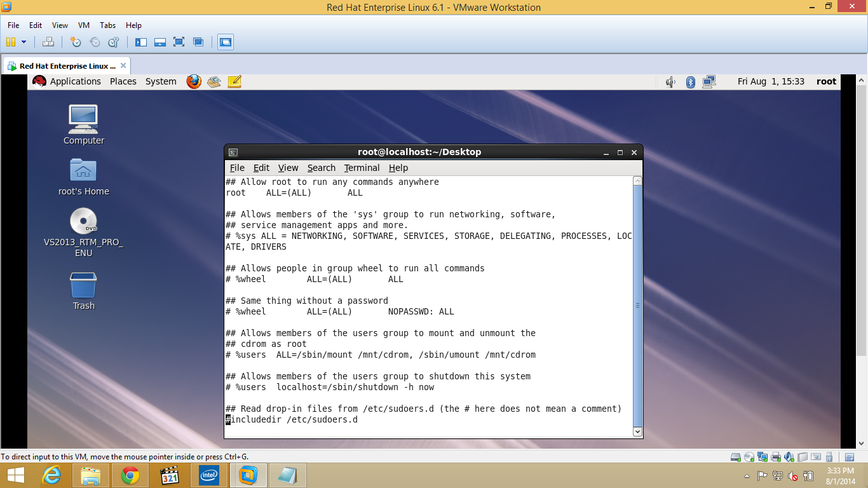Click the hard disk device status icon
This screenshot has height=488, width=868.
pyautogui.click(x=735, y=457)
